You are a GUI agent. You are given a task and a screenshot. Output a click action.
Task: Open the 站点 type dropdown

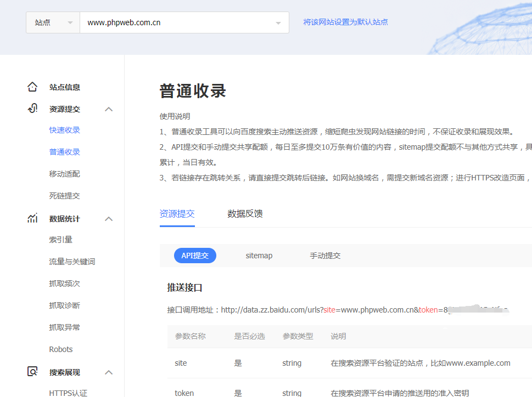click(53, 22)
